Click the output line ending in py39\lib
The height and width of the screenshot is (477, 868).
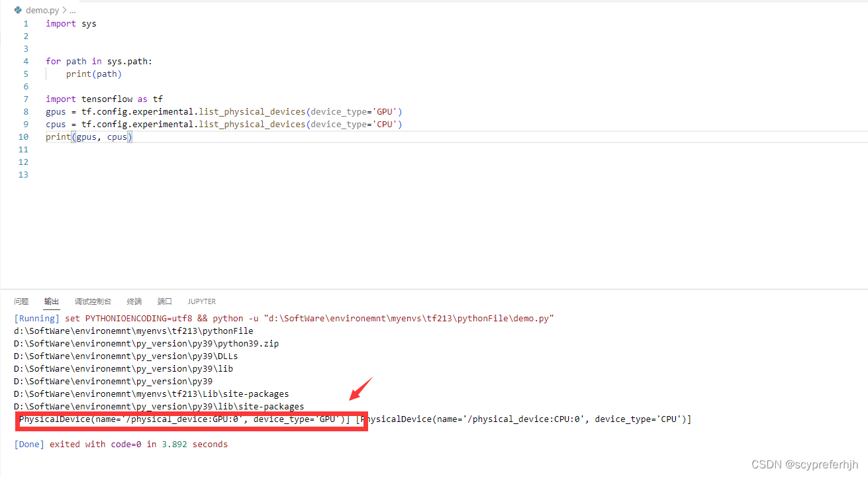click(x=123, y=368)
